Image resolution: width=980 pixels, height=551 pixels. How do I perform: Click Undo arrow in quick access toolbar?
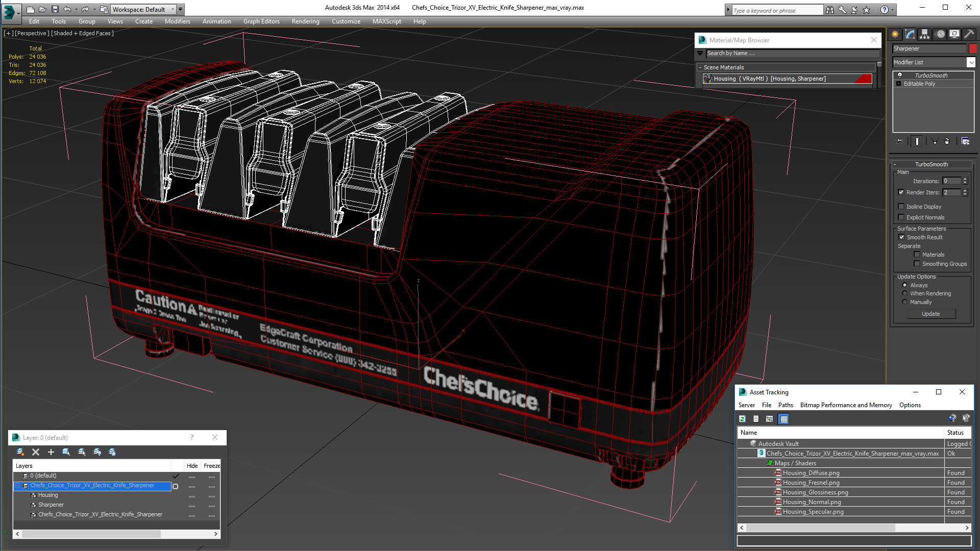67,9
